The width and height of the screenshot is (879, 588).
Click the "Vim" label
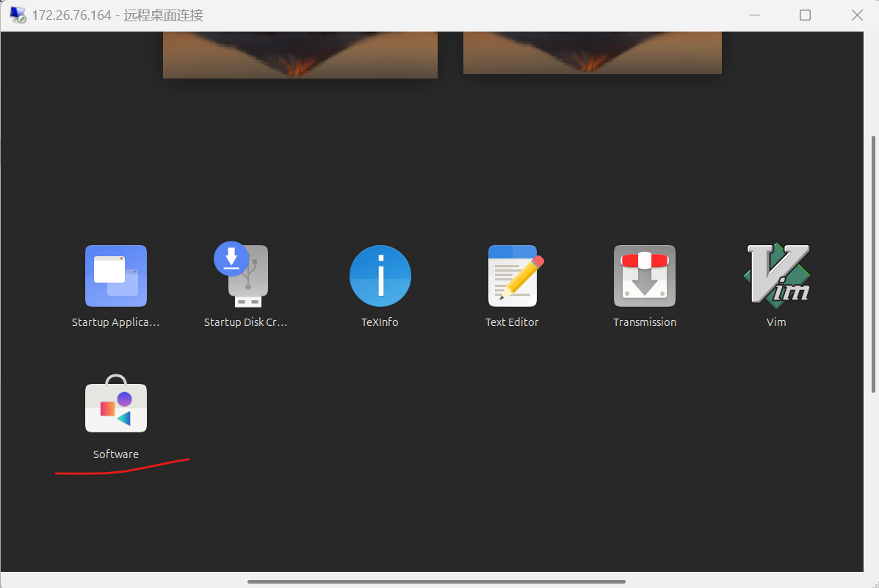click(x=776, y=322)
